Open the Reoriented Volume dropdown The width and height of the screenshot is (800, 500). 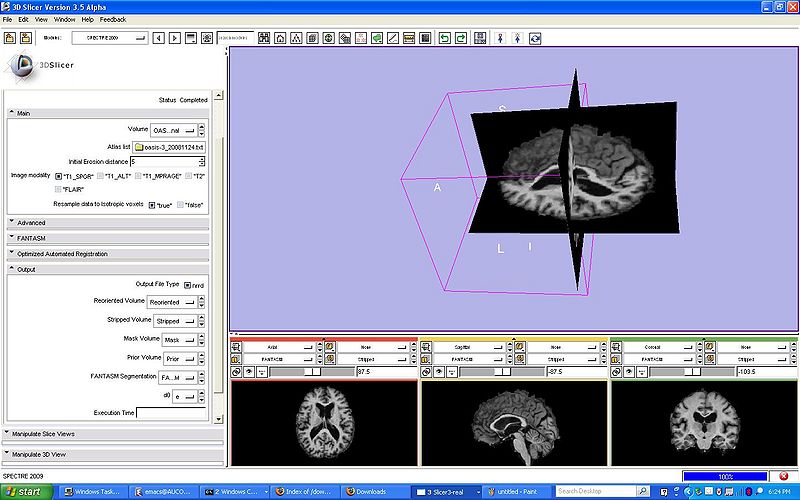[x=172, y=302]
